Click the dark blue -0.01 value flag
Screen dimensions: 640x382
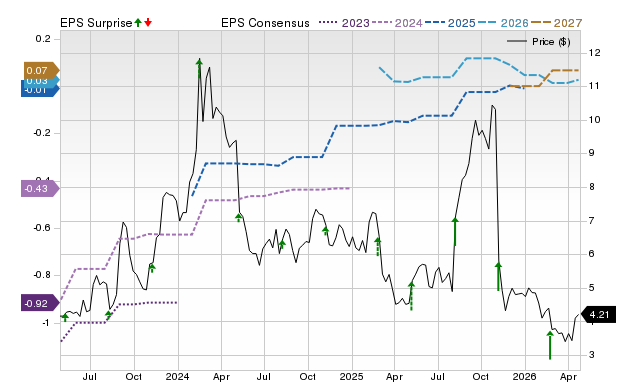[40, 90]
